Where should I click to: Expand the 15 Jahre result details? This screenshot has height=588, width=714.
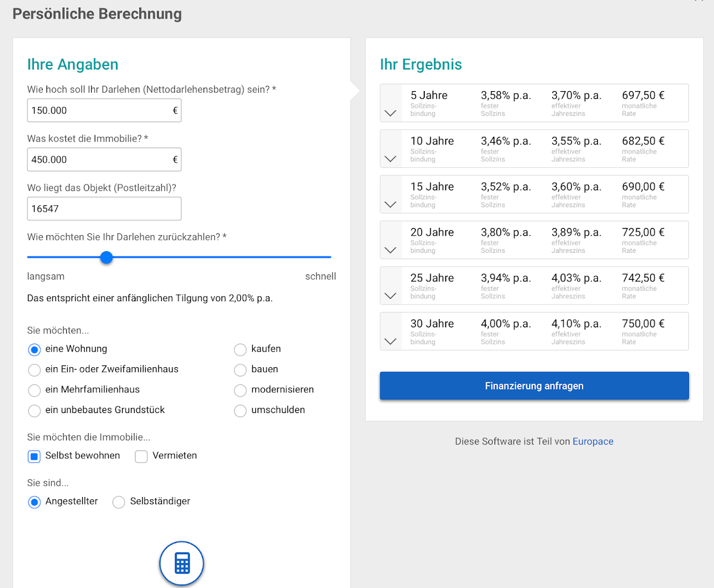tap(390, 204)
